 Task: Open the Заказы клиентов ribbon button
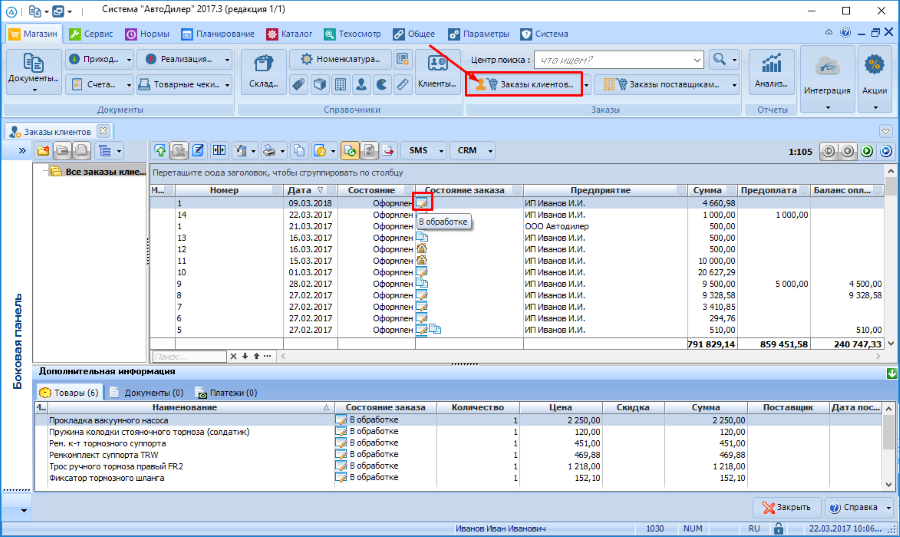(x=523, y=84)
